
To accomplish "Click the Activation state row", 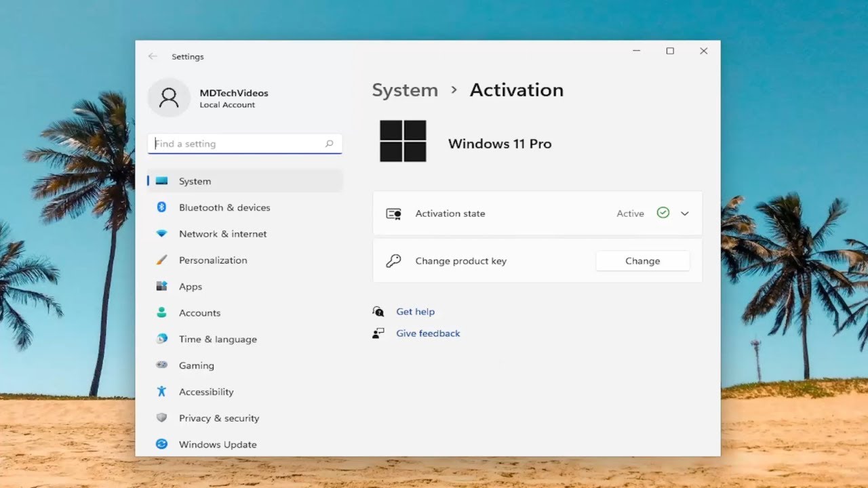I will (538, 213).
